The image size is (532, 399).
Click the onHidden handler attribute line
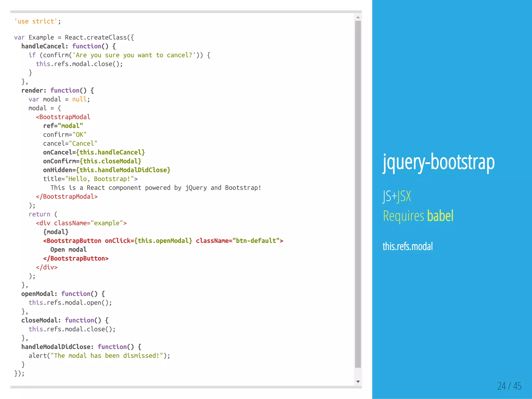coord(107,170)
